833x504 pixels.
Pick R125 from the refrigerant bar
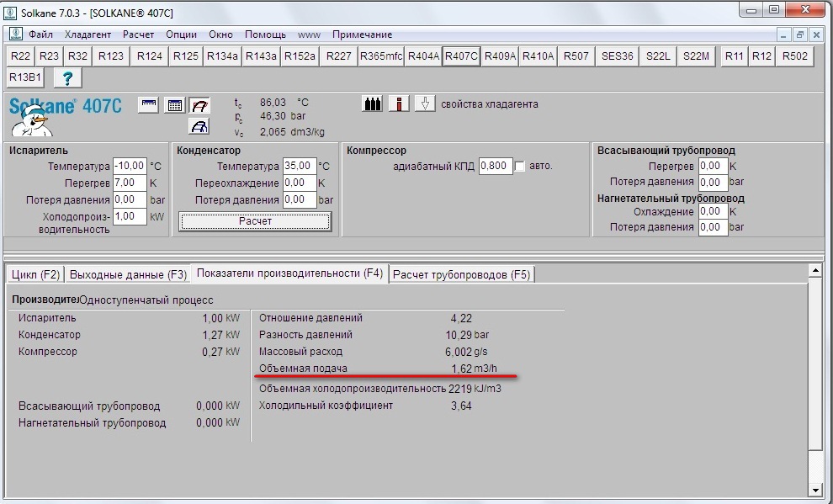pos(186,56)
